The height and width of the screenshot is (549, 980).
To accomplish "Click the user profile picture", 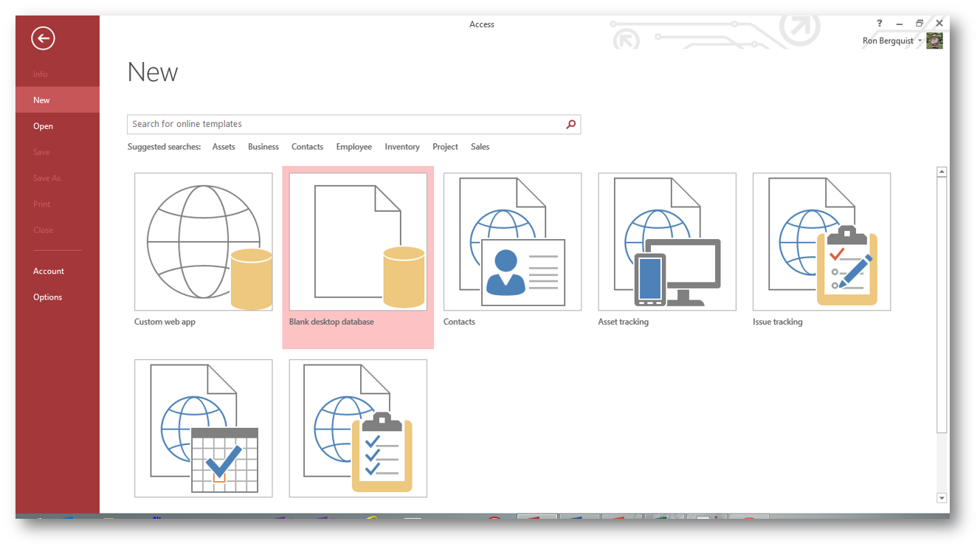I will coord(934,41).
